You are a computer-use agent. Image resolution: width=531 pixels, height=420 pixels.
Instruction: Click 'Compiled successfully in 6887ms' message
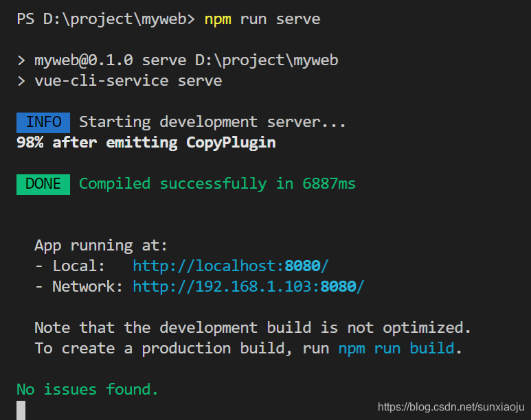[217, 185]
